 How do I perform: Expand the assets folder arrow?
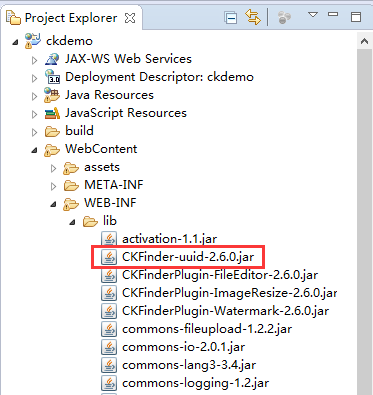53,168
